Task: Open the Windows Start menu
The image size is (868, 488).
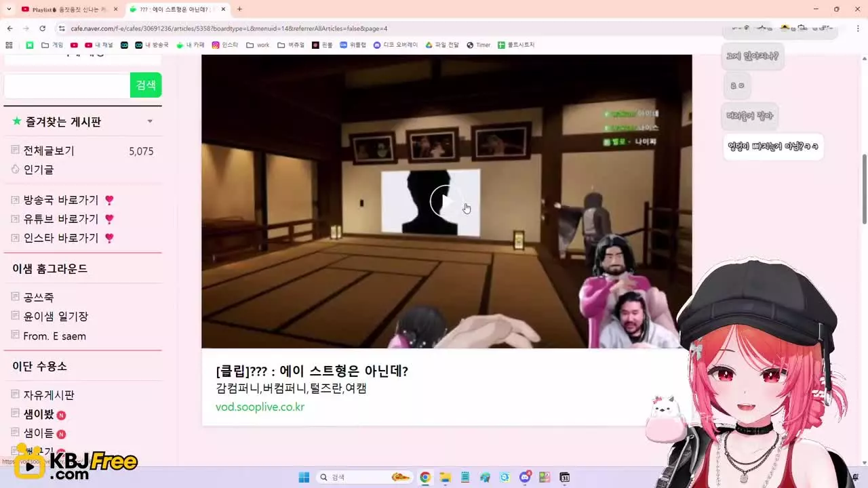Action: pyautogui.click(x=304, y=477)
